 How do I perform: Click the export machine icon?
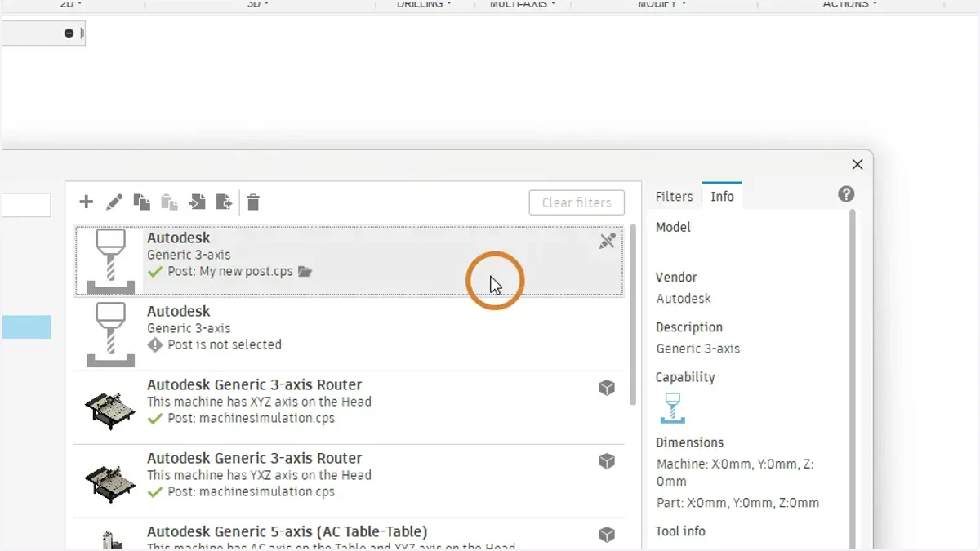[224, 202]
